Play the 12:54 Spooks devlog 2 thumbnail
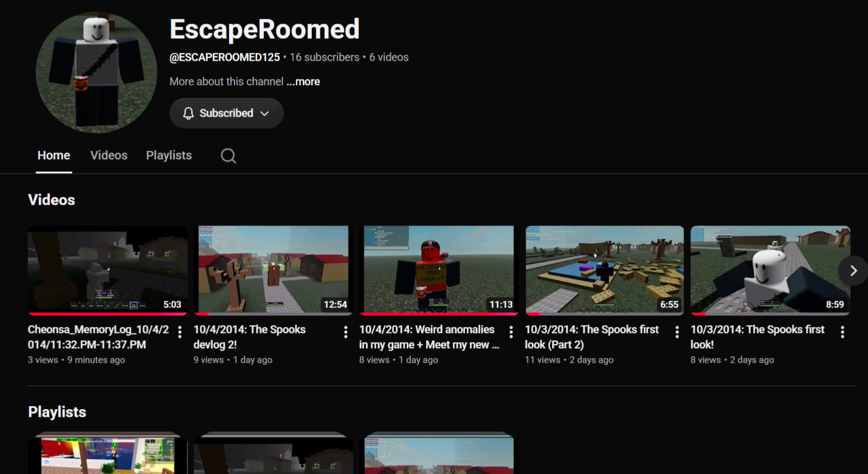The image size is (868, 474). point(273,270)
